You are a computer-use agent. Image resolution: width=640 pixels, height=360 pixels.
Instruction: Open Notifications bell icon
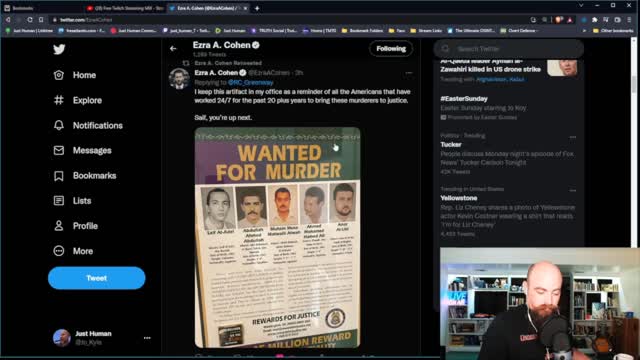59,125
